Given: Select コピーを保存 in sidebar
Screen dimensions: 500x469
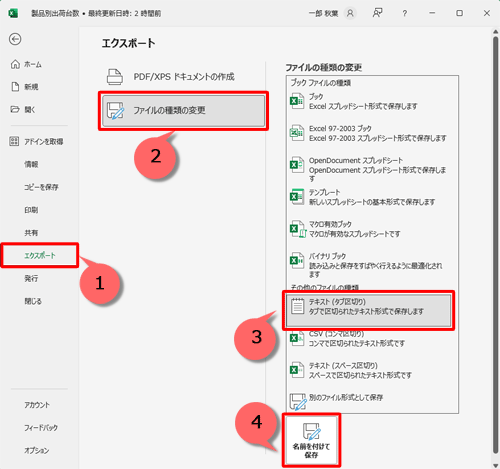Looking at the screenshot, I should (41, 187).
